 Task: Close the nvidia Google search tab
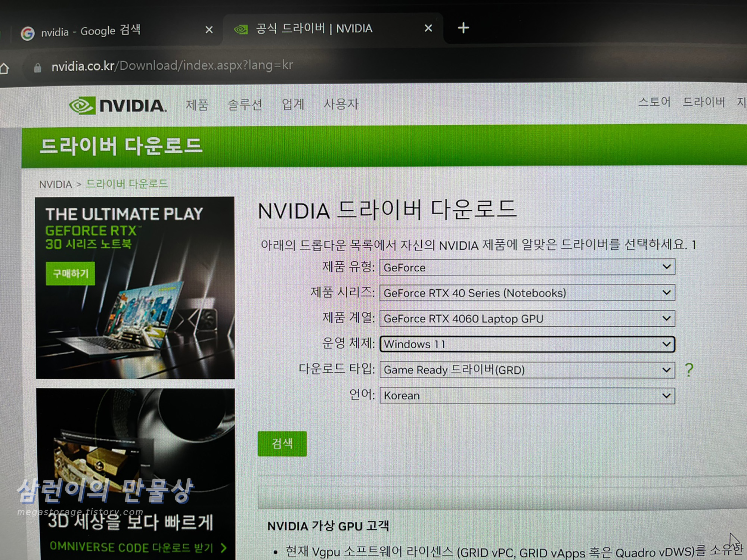coord(209,29)
